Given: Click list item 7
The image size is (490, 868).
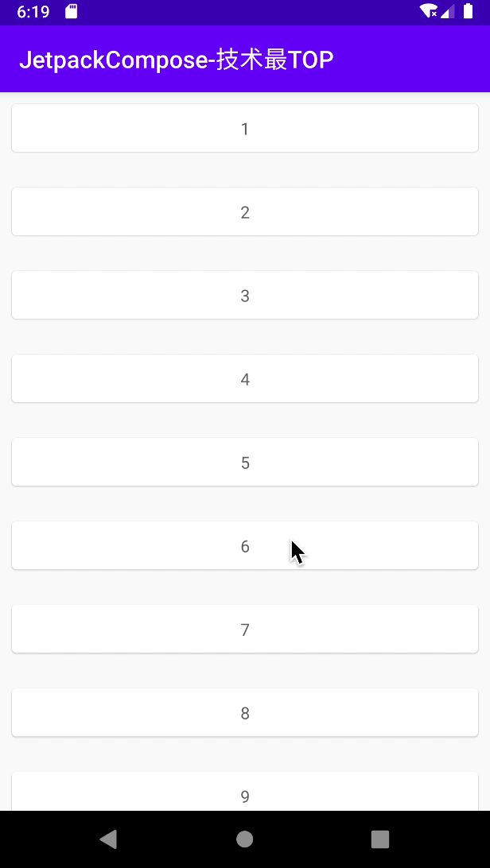Looking at the screenshot, I should coord(245,629).
